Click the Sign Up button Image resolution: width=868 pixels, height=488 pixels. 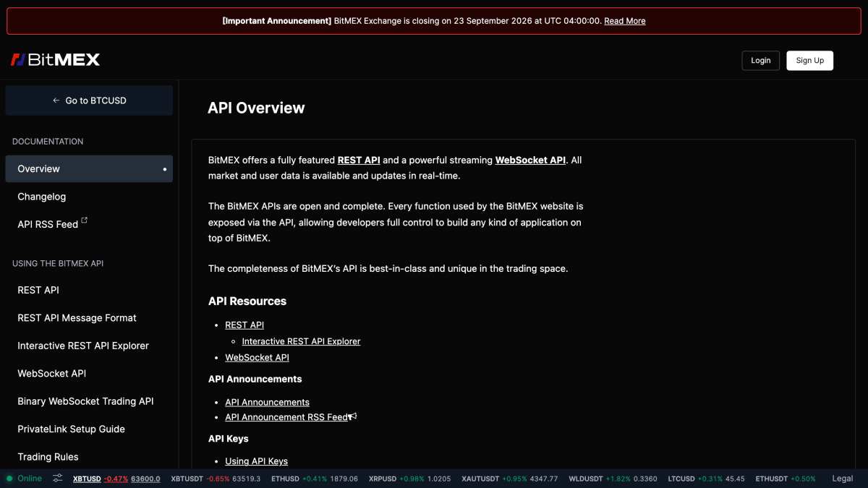(810, 61)
